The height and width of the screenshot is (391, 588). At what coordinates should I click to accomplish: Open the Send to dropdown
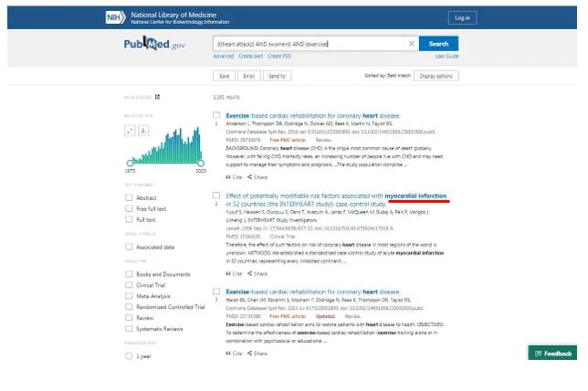(278, 76)
